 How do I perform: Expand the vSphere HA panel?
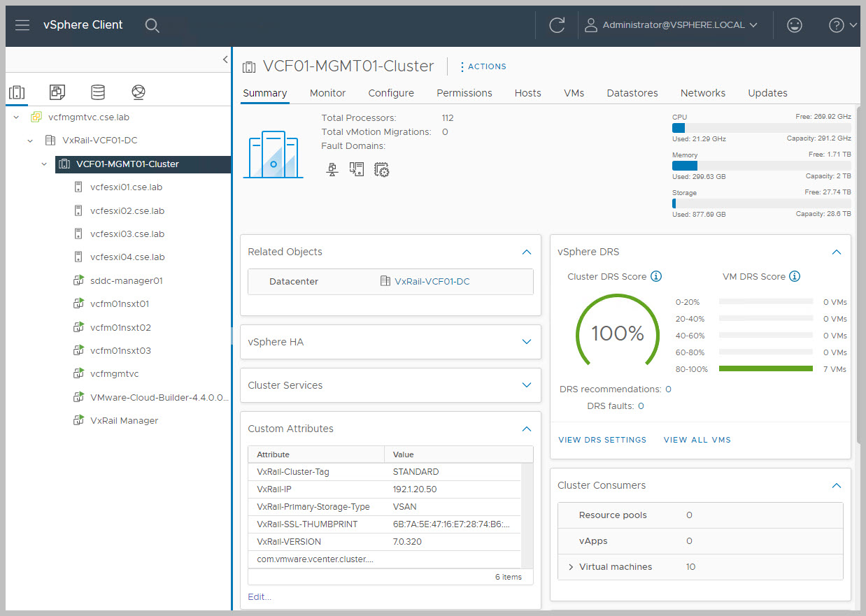tap(527, 342)
